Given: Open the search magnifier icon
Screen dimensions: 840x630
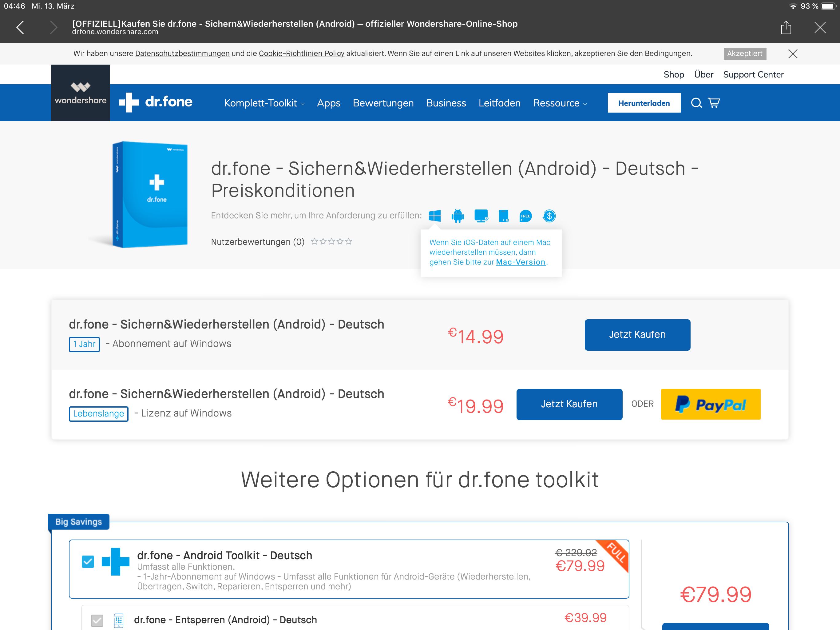Looking at the screenshot, I should coord(696,103).
